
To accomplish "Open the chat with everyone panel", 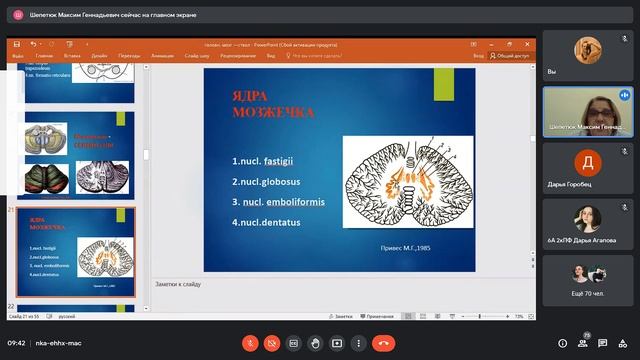I will point(602,343).
